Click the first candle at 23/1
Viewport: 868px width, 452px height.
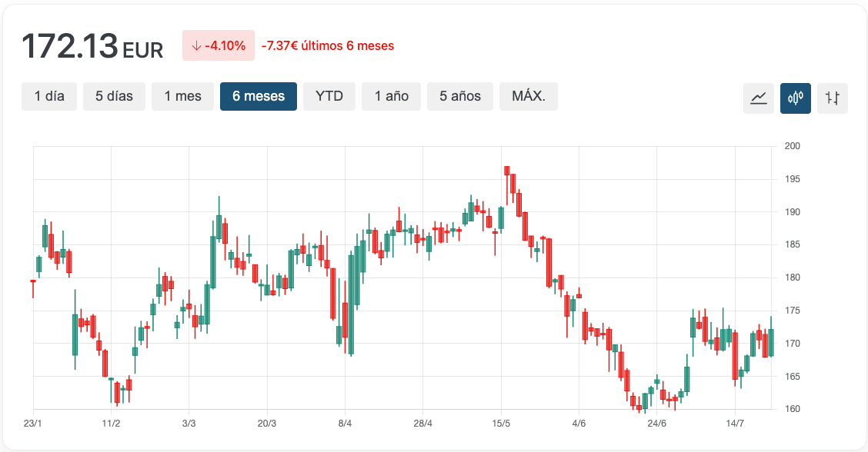[x=33, y=281]
